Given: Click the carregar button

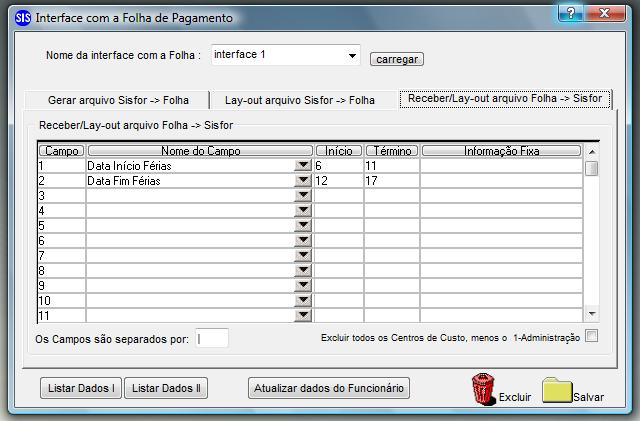Looking at the screenshot, I should (397, 59).
